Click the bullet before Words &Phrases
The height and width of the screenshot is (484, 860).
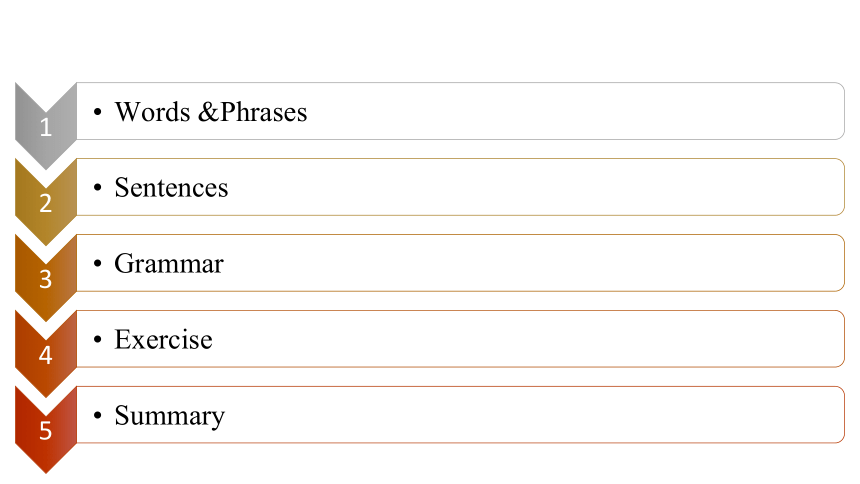pyautogui.click(x=98, y=112)
